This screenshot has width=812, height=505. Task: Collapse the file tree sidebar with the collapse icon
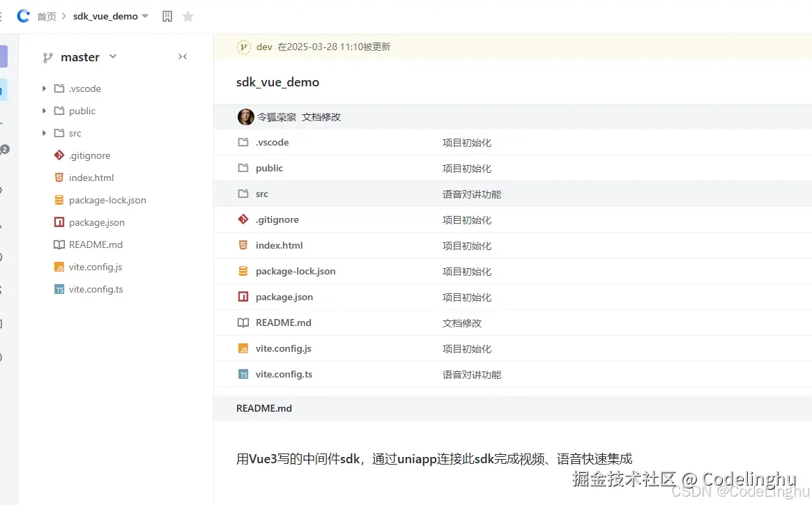tap(183, 56)
